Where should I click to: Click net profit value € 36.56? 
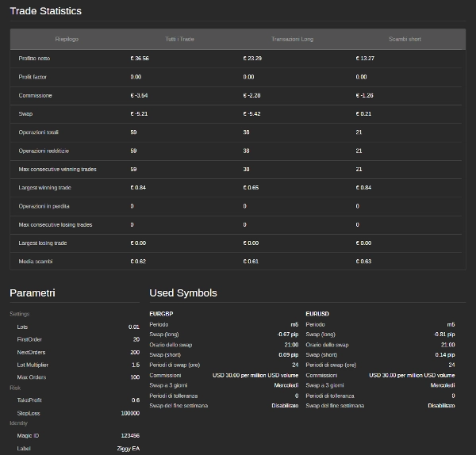(140, 58)
